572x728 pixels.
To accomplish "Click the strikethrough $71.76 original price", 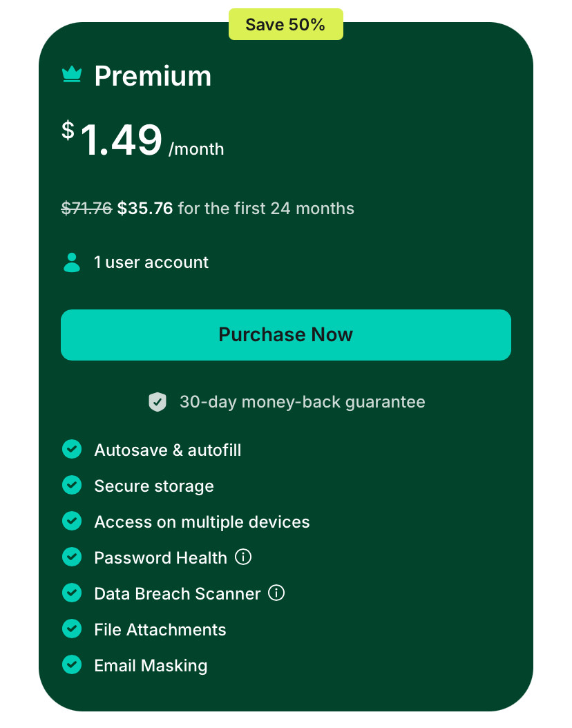I will point(87,209).
